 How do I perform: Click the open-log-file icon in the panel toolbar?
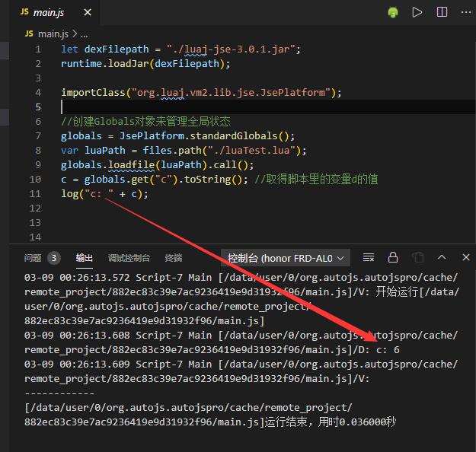tap(417, 257)
